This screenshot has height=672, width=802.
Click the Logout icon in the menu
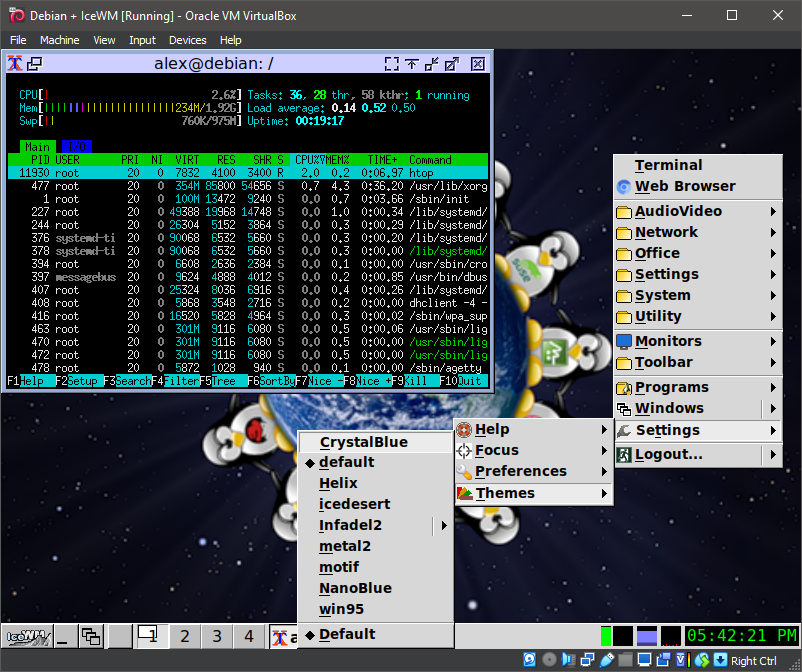pos(623,455)
